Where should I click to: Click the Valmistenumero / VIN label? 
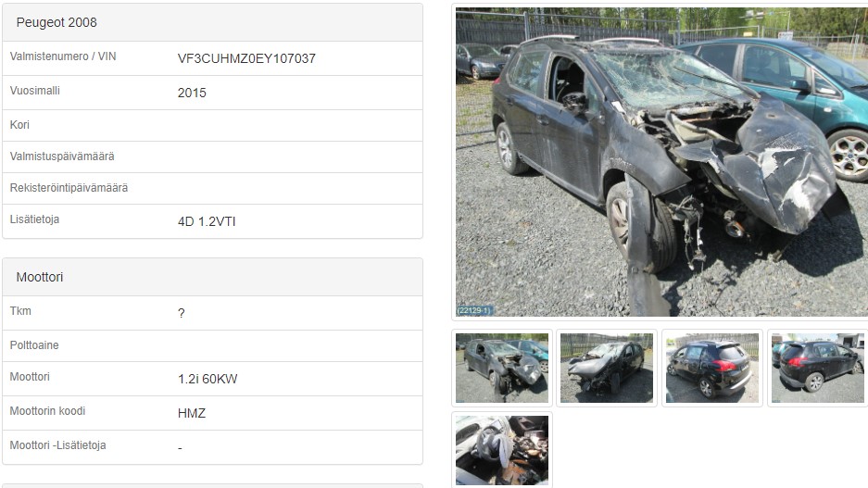tap(63, 56)
